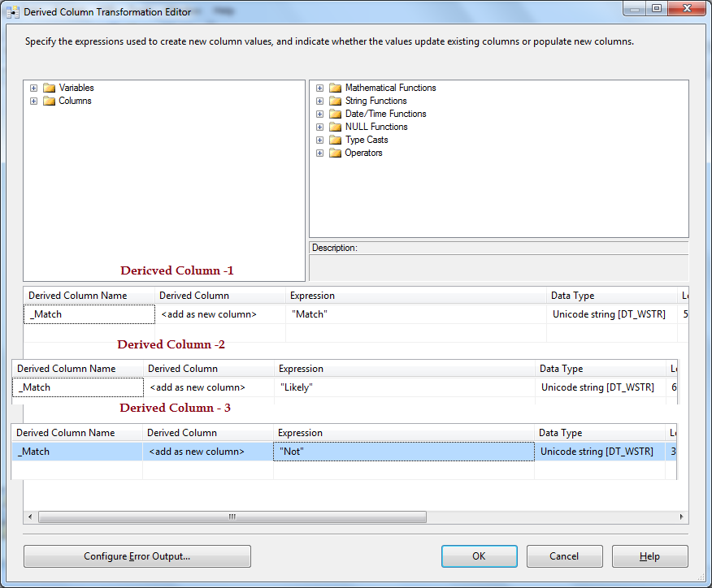Click the Date/Time Functions folder icon
Image resolution: width=712 pixels, height=588 pixels.
point(336,114)
